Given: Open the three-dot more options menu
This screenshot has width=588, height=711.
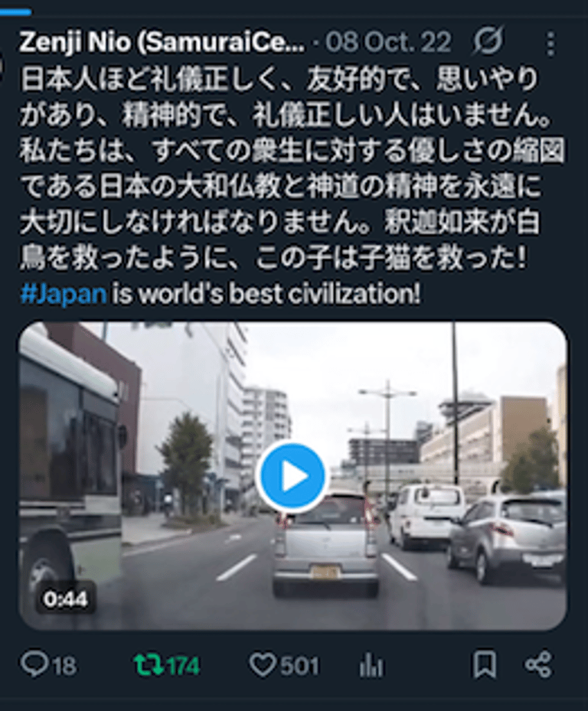Looking at the screenshot, I should click(x=550, y=44).
